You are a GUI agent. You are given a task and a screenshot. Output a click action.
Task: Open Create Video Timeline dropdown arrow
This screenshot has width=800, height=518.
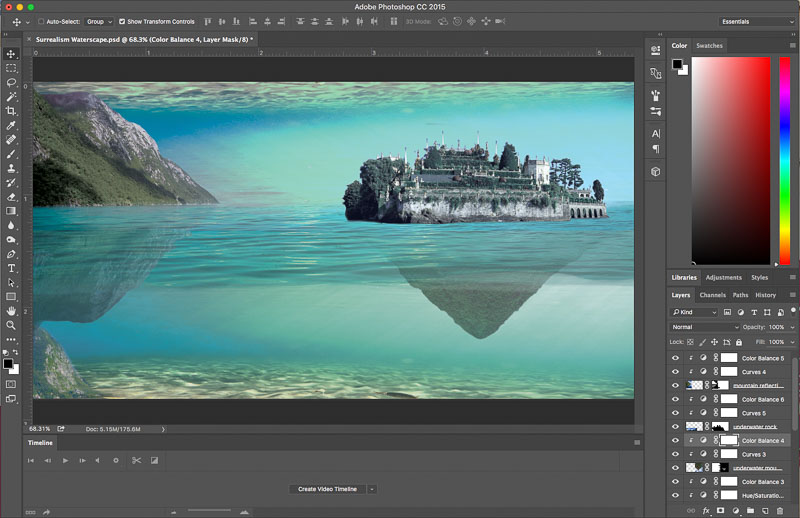[x=372, y=489]
